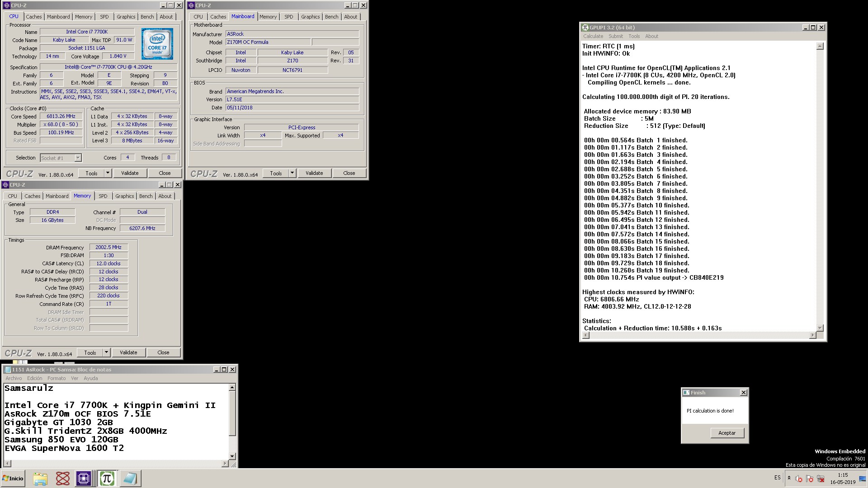
Task: Click the show desktop tray icon
Action: (862, 479)
